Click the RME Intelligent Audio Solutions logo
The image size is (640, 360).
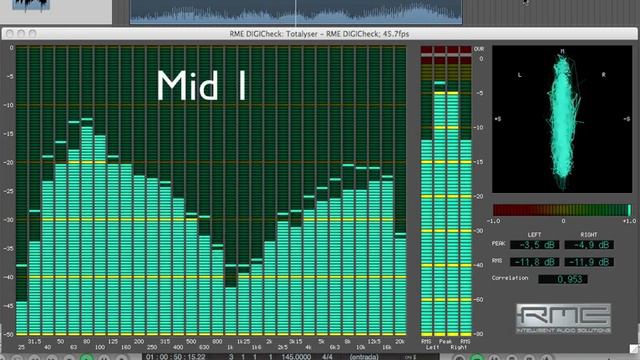(x=564, y=318)
